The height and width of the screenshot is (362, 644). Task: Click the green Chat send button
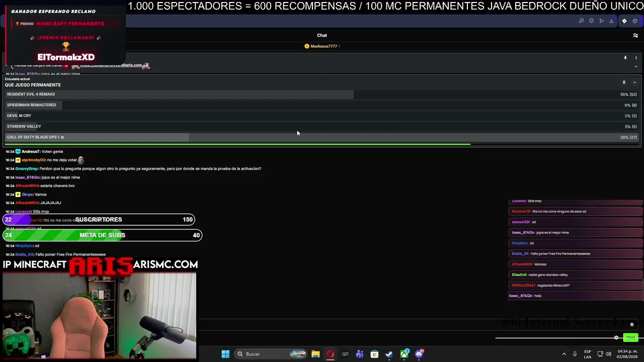point(630,337)
